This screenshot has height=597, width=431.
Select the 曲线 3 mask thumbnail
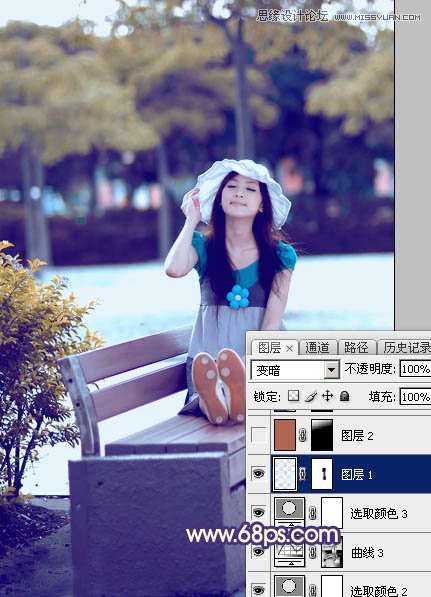(x=332, y=552)
